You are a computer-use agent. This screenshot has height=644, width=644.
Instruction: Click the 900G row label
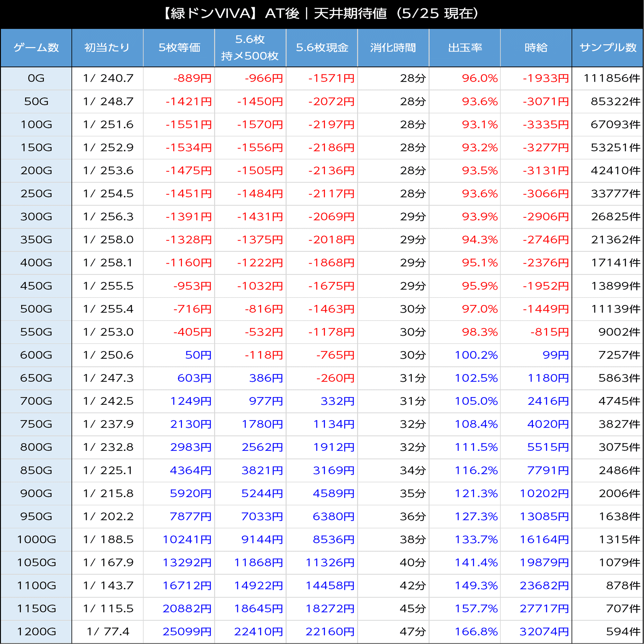tap(36, 493)
